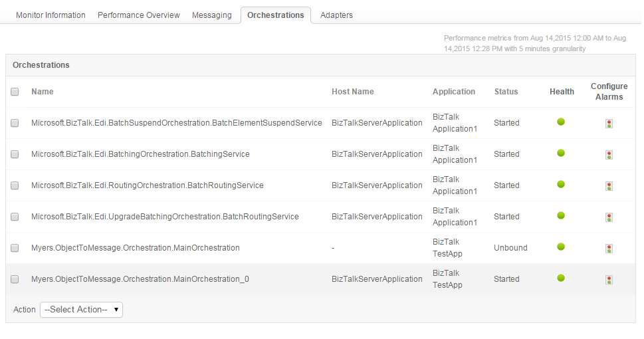
Task: Tick checkbox for UpgradeBatchingOrchestration row
Action: point(15,217)
